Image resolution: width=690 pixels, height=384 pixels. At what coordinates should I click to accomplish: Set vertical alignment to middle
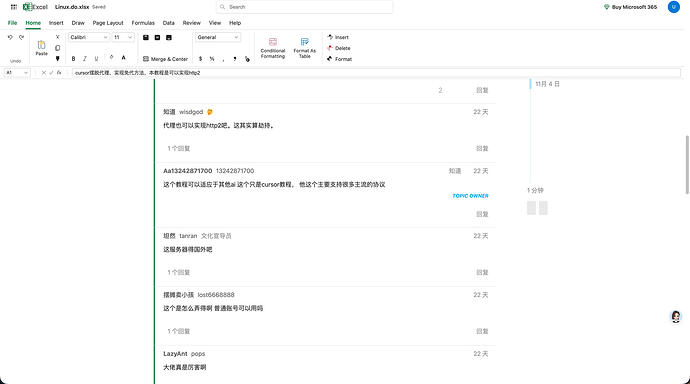157,37
